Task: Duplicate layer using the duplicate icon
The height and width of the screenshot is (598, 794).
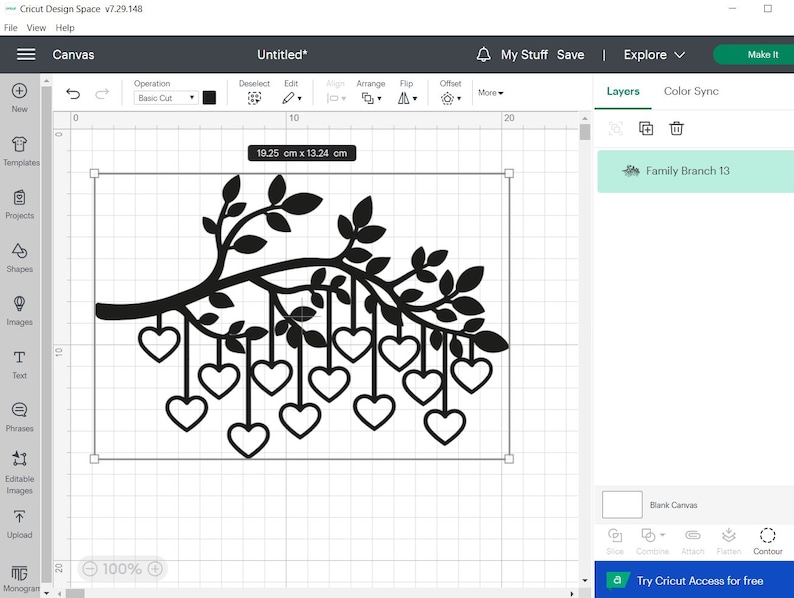Action: [646, 128]
